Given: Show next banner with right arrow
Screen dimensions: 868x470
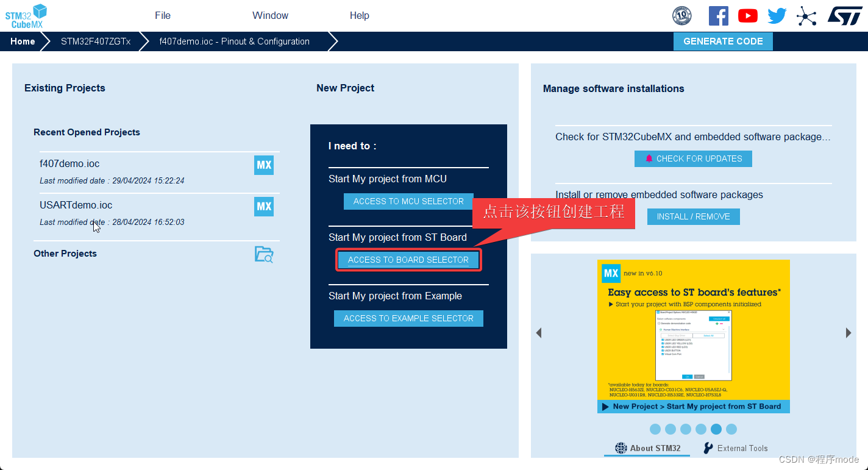Looking at the screenshot, I should point(848,333).
